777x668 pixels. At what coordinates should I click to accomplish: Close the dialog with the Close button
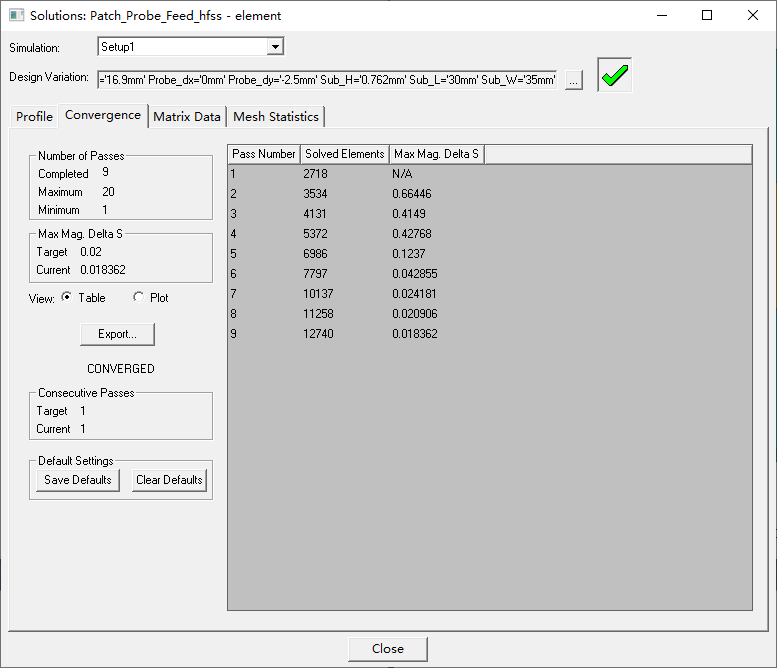pyautogui.click(x=388, y=649)
